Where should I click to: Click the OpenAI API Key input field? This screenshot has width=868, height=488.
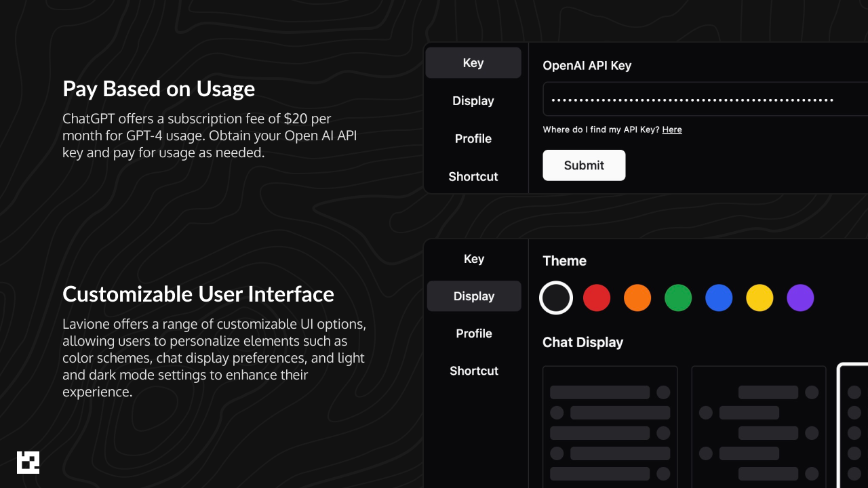point(705,100)
